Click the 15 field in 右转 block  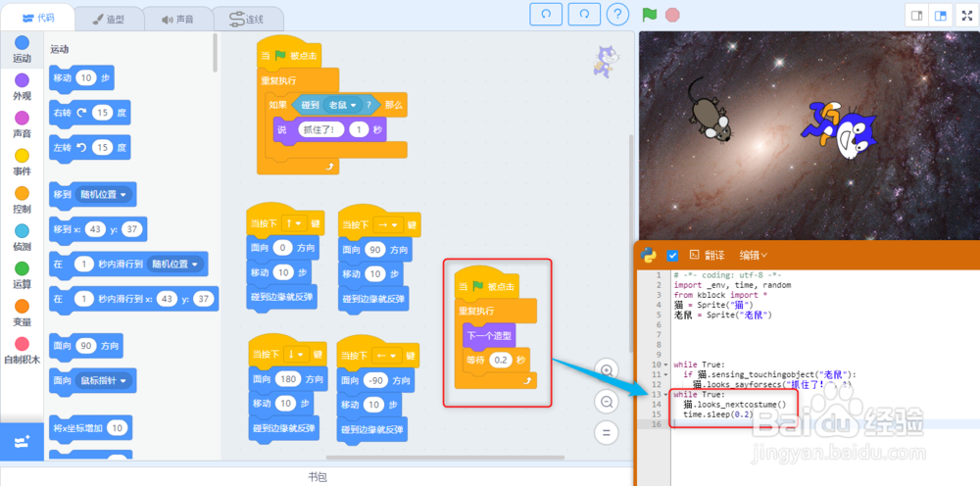coord(103,113)
